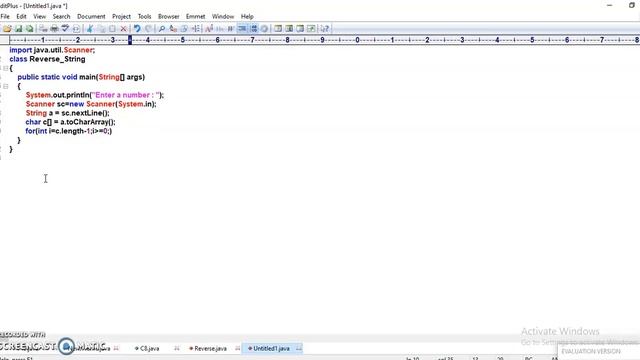Click the blue Undo arrow icon
The width and height of the screenshot is (640, 360).
click(x=137, y=29)
